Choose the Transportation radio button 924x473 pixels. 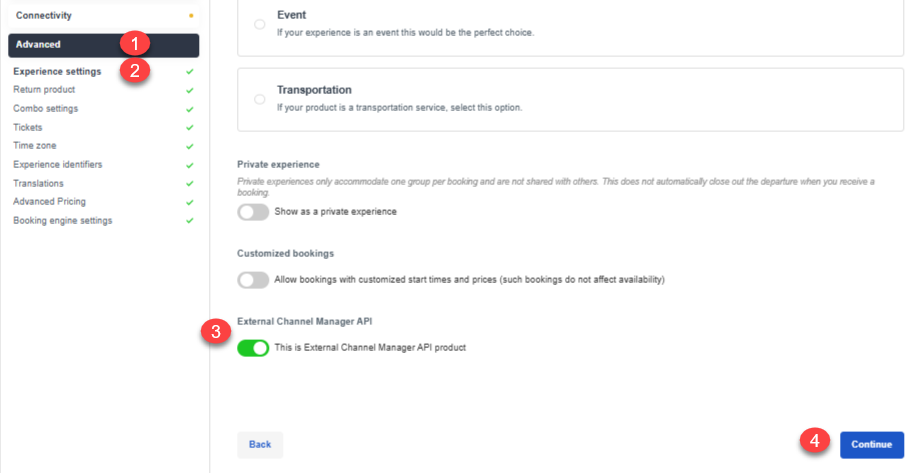click(x=259, y=99)
